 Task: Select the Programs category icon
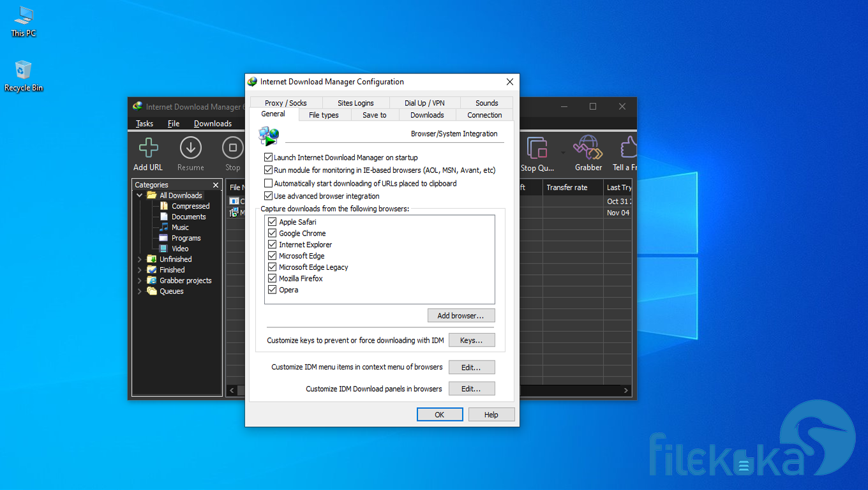164,238
